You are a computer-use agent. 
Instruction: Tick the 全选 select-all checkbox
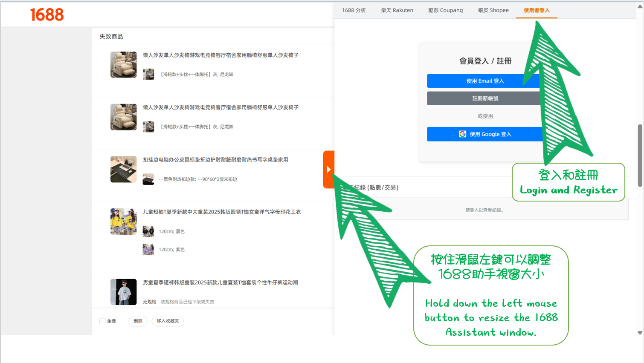point(102,321)
